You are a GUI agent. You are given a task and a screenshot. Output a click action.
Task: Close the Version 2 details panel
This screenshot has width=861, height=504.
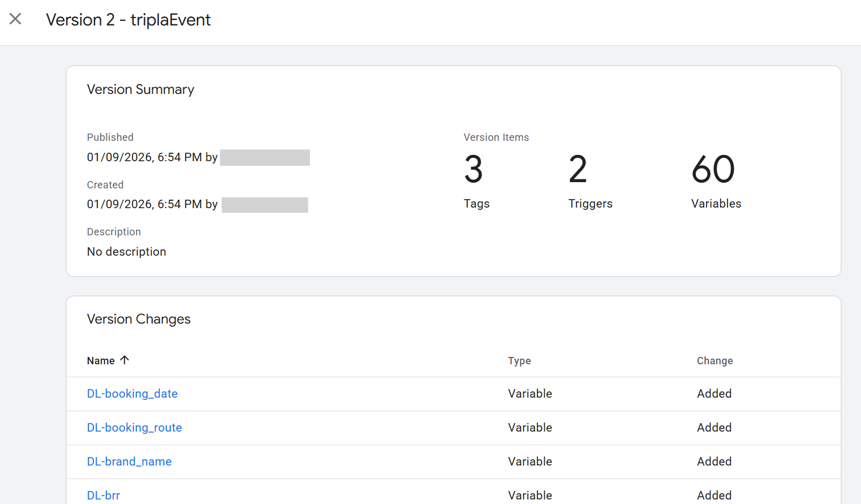pos(16,19)
